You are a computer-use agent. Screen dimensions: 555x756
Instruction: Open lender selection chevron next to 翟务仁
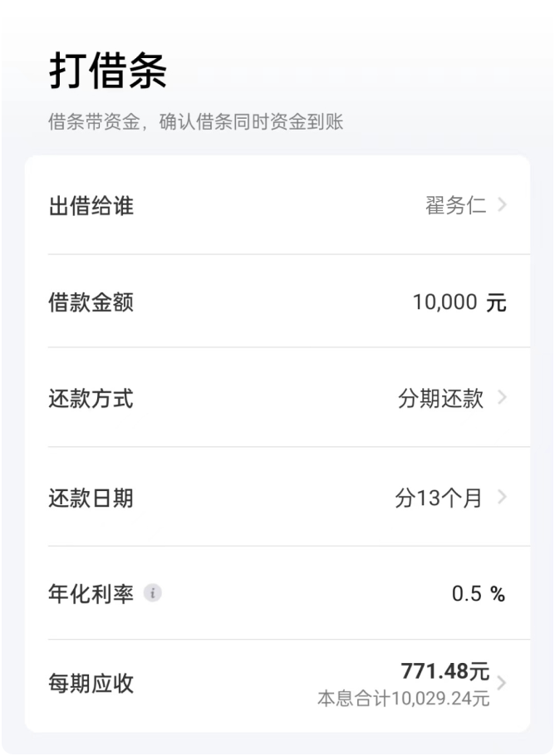pos(502,204)
